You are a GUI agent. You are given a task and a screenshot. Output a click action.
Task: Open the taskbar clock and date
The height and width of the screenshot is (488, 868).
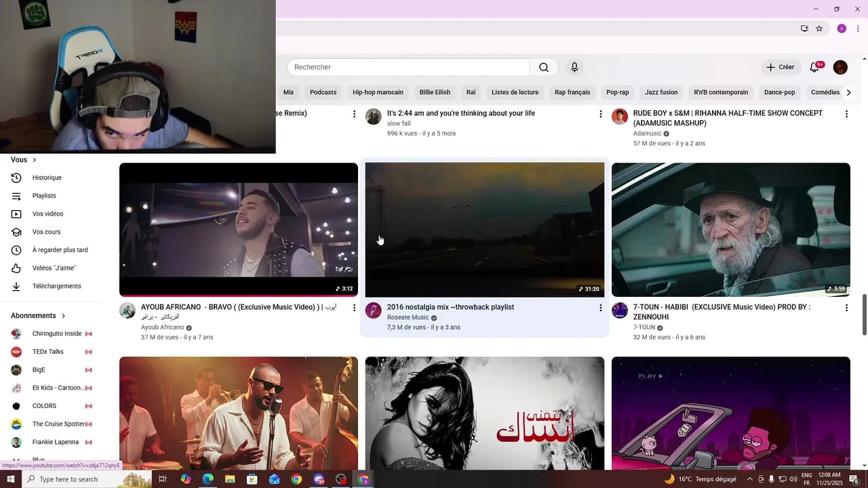coord(830,479)
